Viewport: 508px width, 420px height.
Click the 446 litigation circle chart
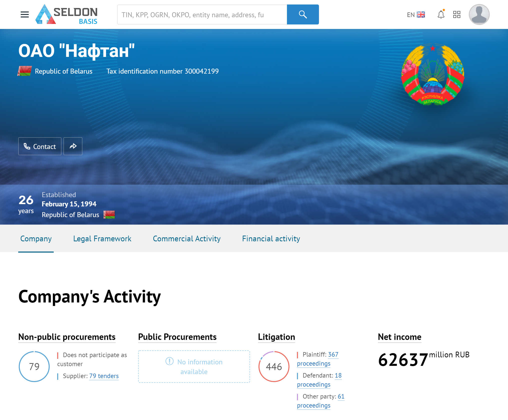click(274, 367)
